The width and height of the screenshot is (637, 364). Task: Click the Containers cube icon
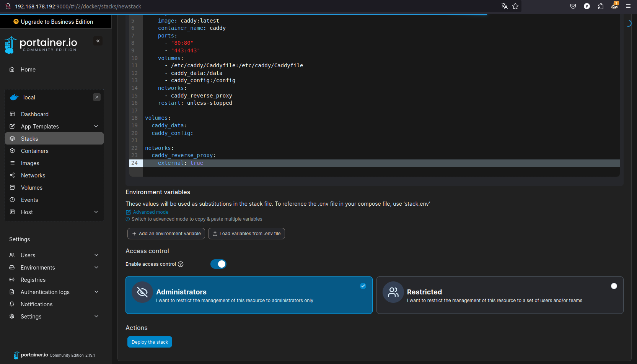coord(12,151)
